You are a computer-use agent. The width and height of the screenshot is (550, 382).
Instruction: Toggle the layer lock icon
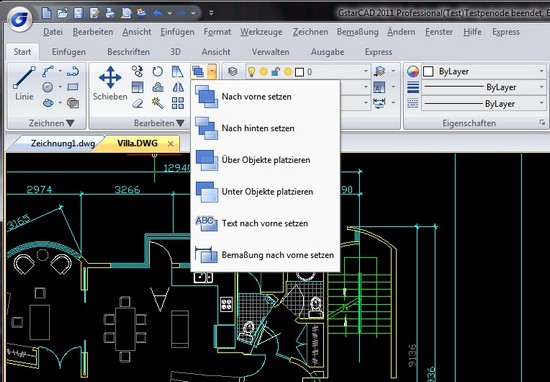(x=275, y=72)
